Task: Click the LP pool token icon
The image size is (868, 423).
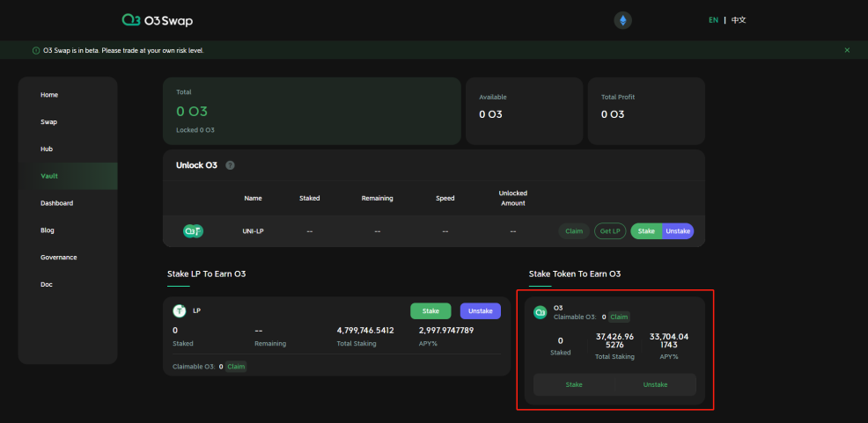Action: click(x=180, y=310)
